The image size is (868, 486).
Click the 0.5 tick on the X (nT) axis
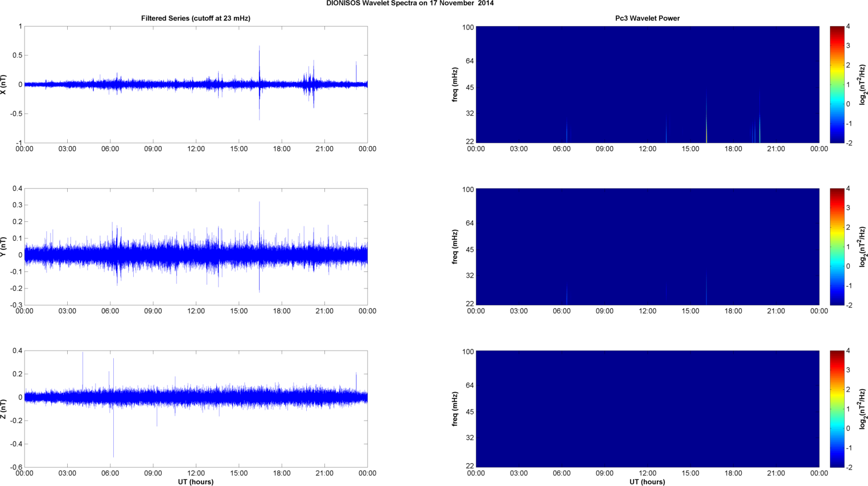pos(17,56)
